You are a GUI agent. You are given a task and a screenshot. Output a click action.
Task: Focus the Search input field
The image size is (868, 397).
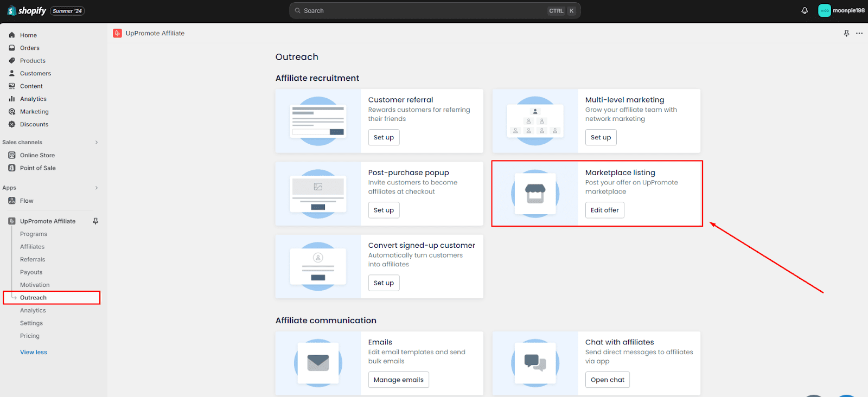(423, 11)
